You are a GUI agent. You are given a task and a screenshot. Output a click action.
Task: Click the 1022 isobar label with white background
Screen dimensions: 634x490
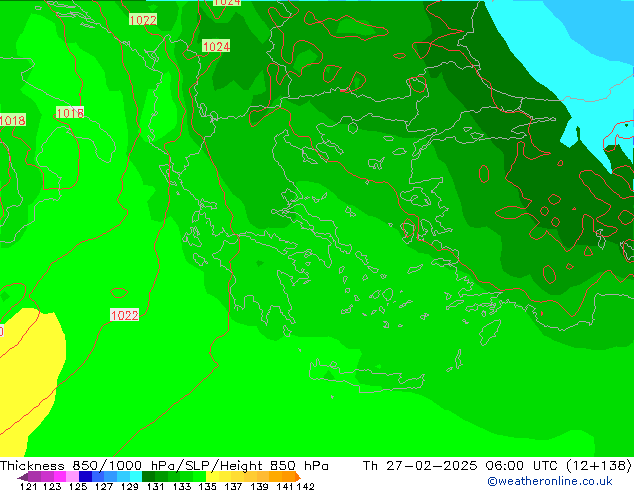click(125, 315)
